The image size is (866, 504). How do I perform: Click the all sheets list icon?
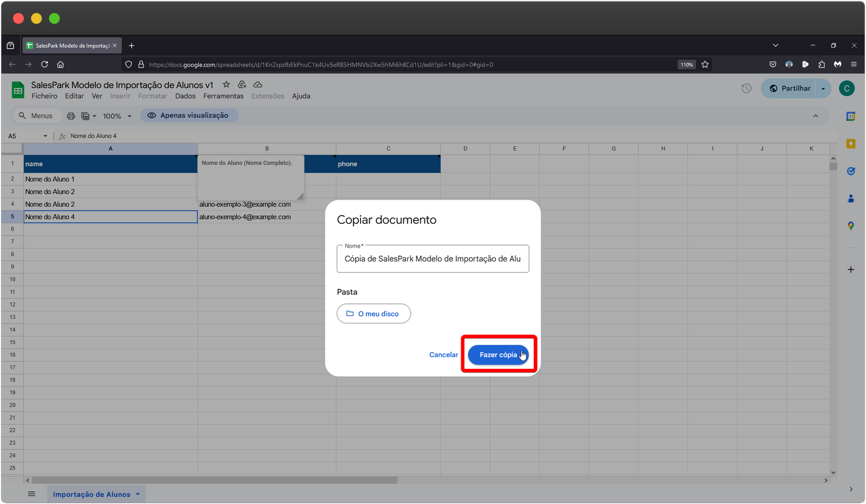click(31, 494)
